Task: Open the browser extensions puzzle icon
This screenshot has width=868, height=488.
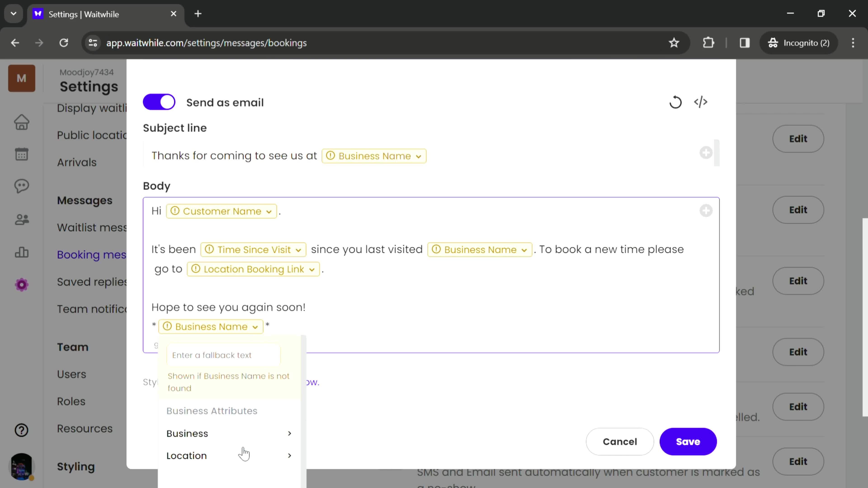Action: 708,43
